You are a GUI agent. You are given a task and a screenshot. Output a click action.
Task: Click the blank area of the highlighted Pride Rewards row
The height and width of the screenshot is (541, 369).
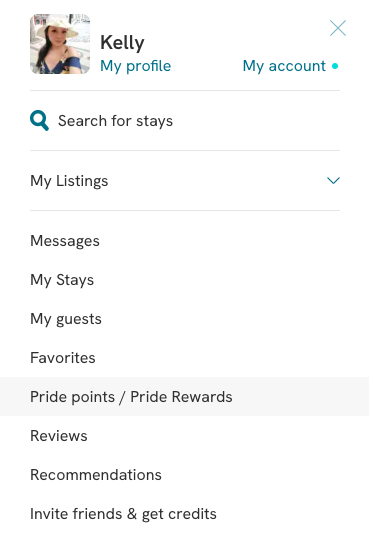(300, 396)
